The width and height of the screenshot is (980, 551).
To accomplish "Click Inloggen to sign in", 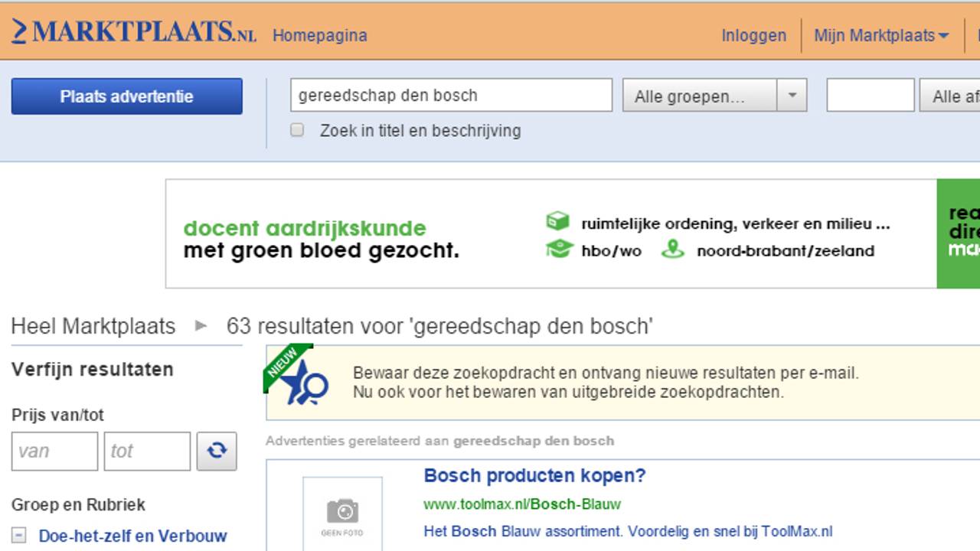I will [x=753, y=35].
